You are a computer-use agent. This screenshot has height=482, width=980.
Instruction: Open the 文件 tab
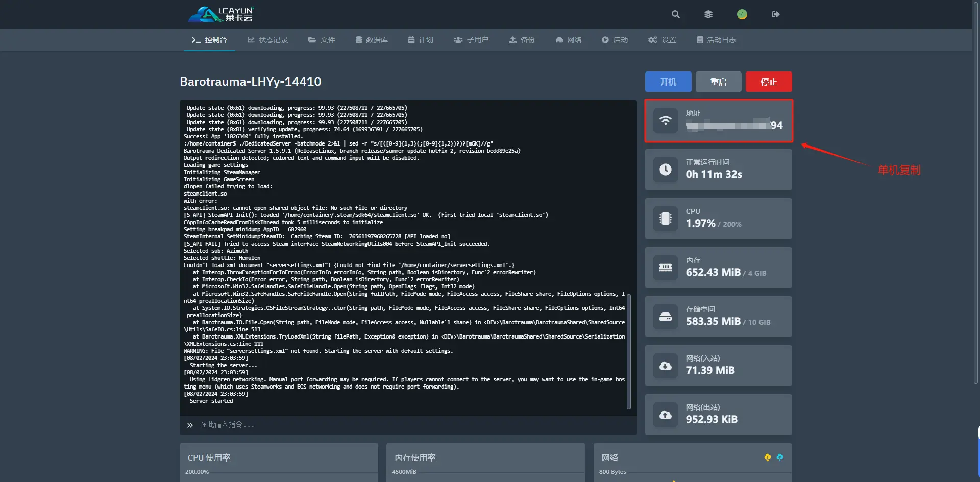coord(322,40)
